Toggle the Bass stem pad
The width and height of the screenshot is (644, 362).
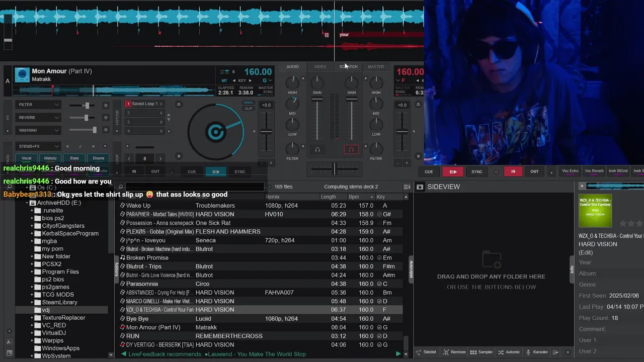74,158
